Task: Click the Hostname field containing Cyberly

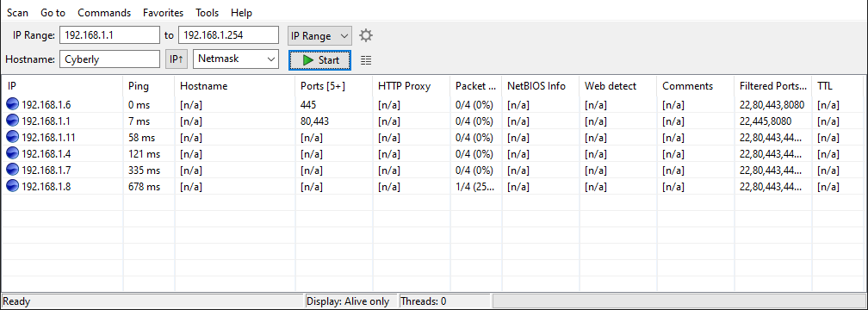Action: (109, 59)
